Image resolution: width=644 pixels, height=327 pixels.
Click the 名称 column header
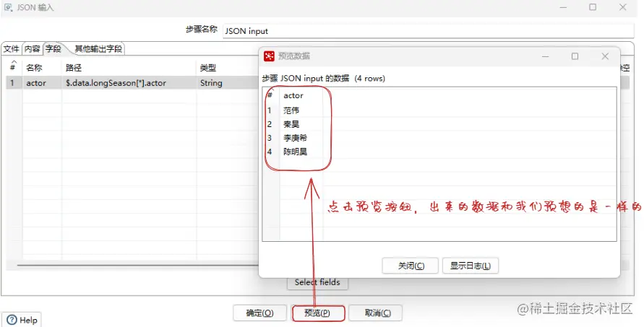(42, 68)
